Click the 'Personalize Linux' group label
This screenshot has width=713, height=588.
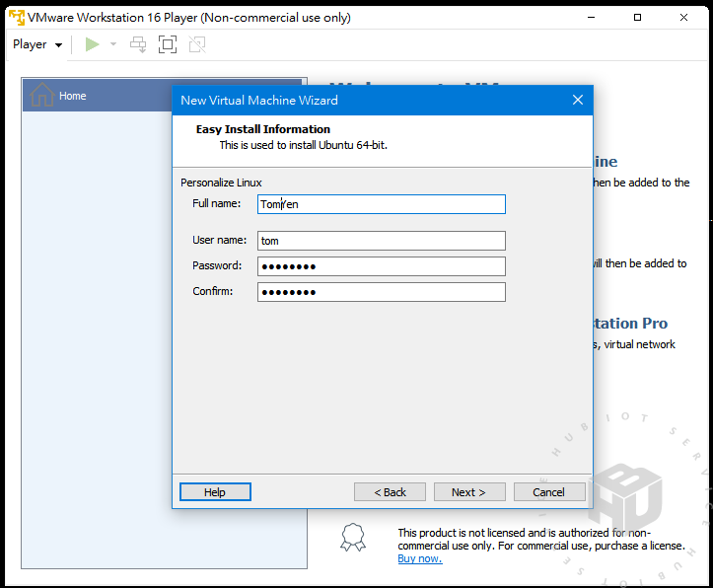(221, 183)
